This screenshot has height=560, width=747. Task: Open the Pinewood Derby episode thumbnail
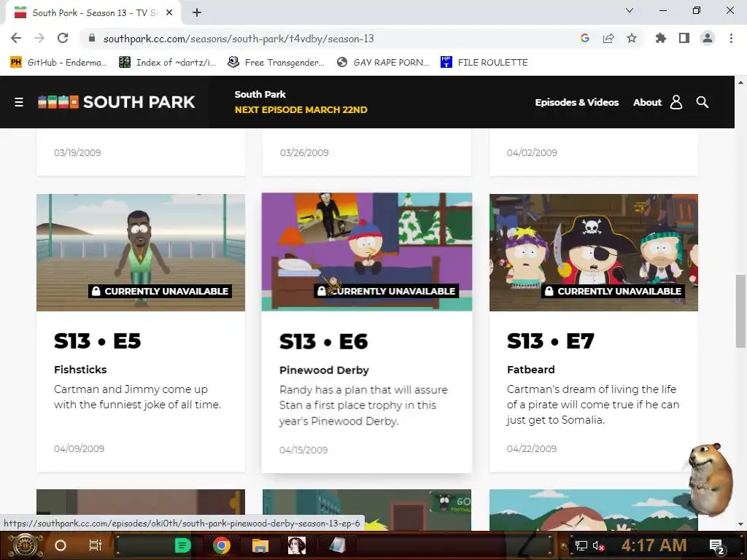tap(367, 252)
